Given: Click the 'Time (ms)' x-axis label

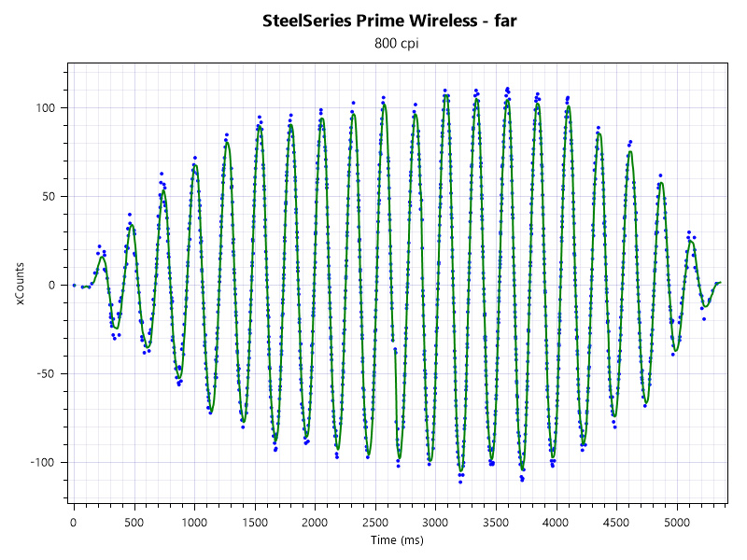Looking at the screenshot, I should tap(397, 540).
